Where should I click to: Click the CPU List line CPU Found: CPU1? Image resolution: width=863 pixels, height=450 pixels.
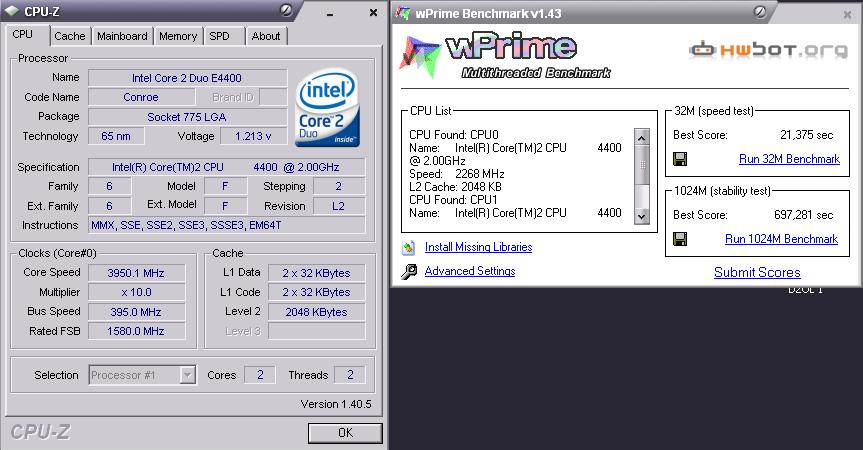click(x=453, y=200)
